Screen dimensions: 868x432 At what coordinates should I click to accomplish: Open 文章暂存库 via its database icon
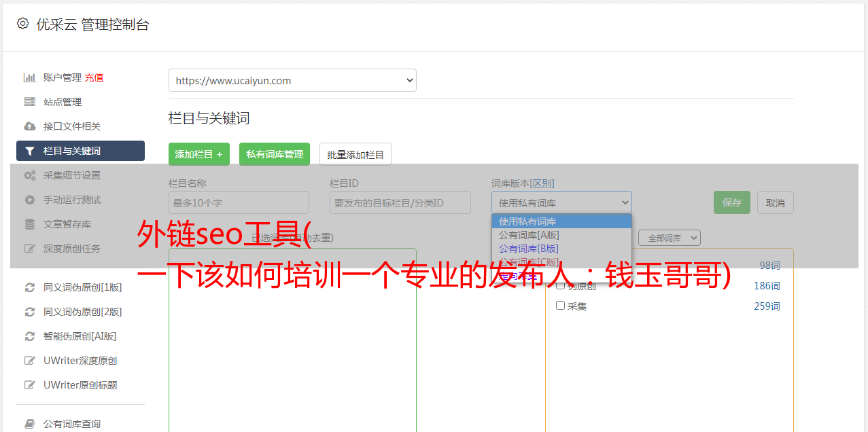(30, 224)
